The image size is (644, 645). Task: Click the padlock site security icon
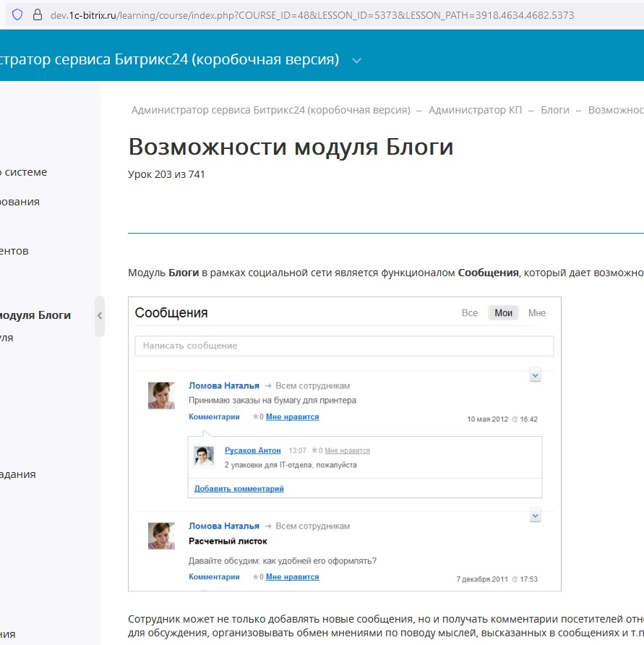pos(38,14)
